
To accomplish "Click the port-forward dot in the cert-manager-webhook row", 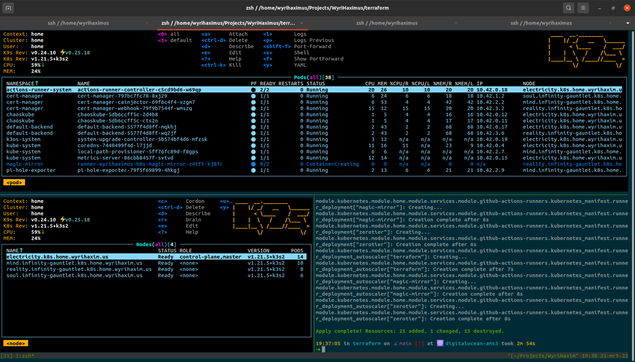I will point(253,109).
